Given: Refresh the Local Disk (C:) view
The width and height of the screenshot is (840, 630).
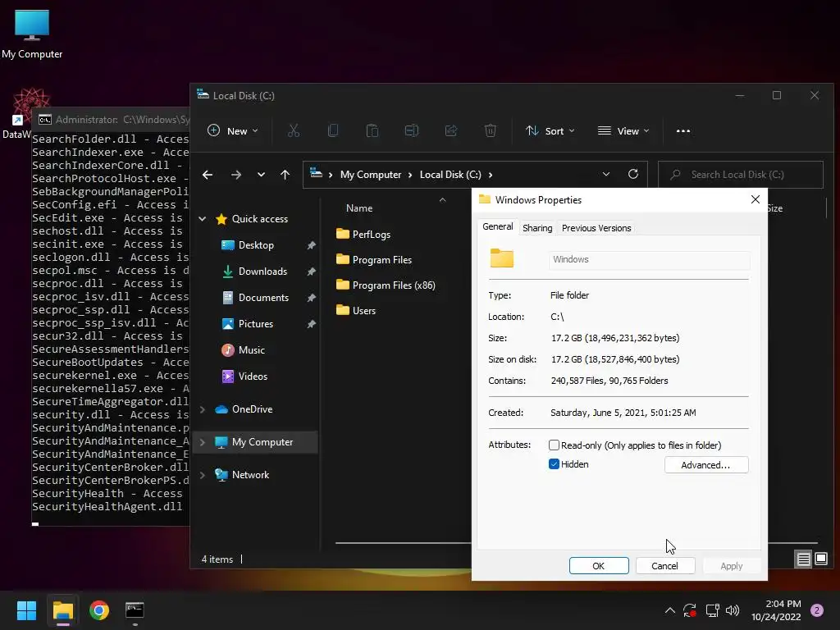Looking at the screenshot, I should [633, 174].
